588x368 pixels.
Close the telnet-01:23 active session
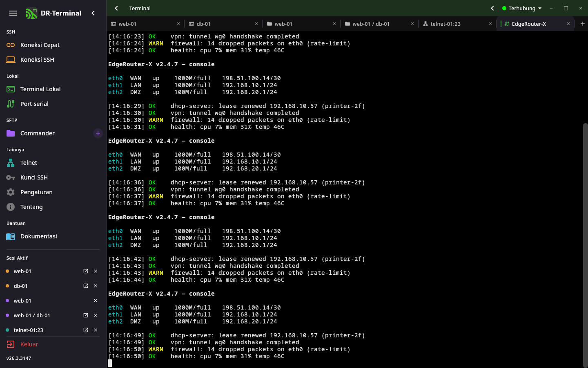point(96,330)
